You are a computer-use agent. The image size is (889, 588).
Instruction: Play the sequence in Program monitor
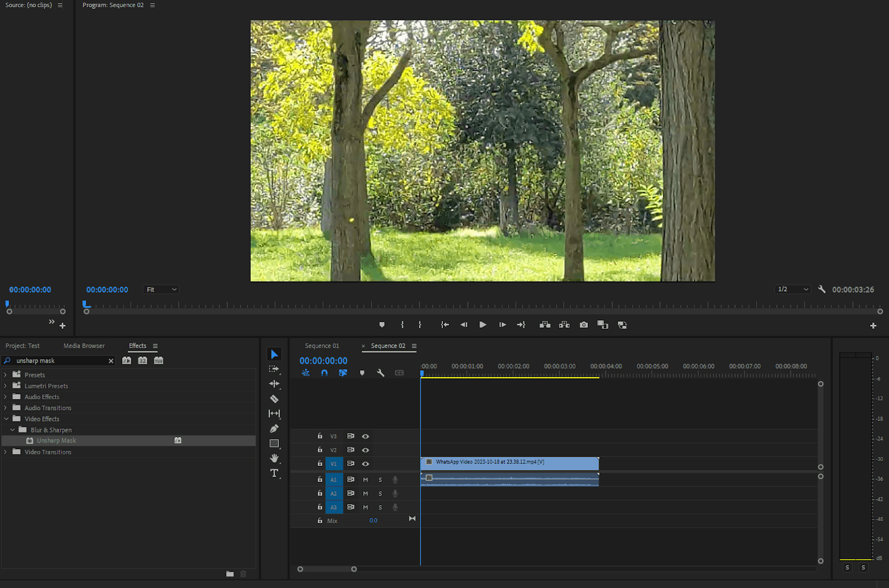point(483,325)
